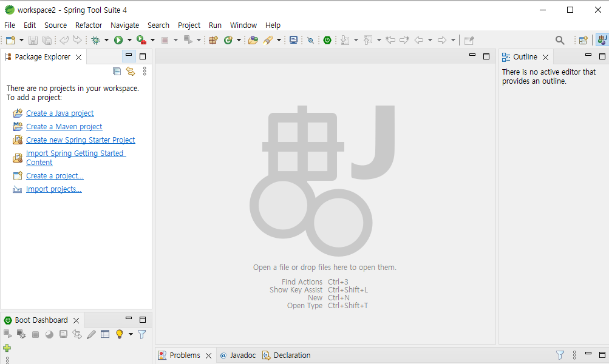
Task: Maximize the editor area panel
Action: [486, 56]
